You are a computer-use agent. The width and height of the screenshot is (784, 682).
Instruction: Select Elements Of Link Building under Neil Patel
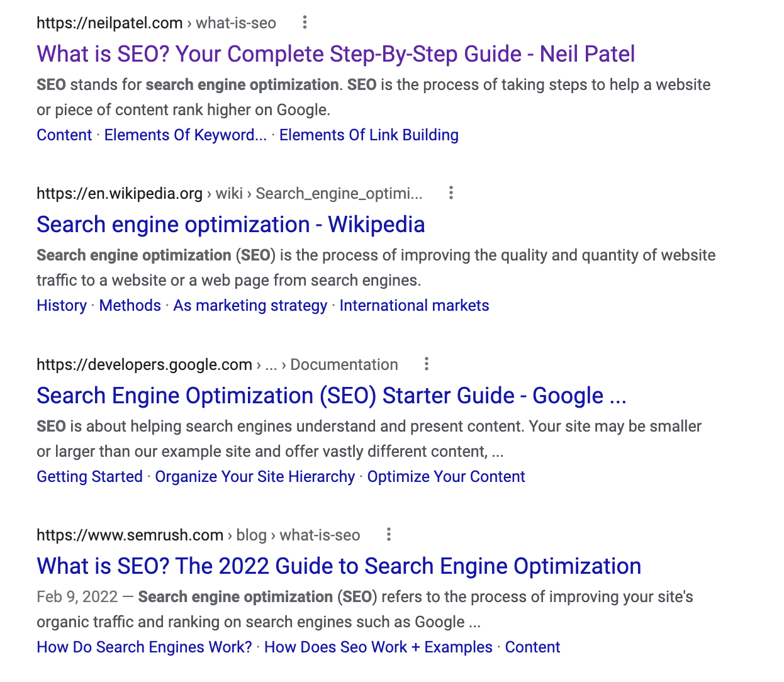[x=369, y=135]
